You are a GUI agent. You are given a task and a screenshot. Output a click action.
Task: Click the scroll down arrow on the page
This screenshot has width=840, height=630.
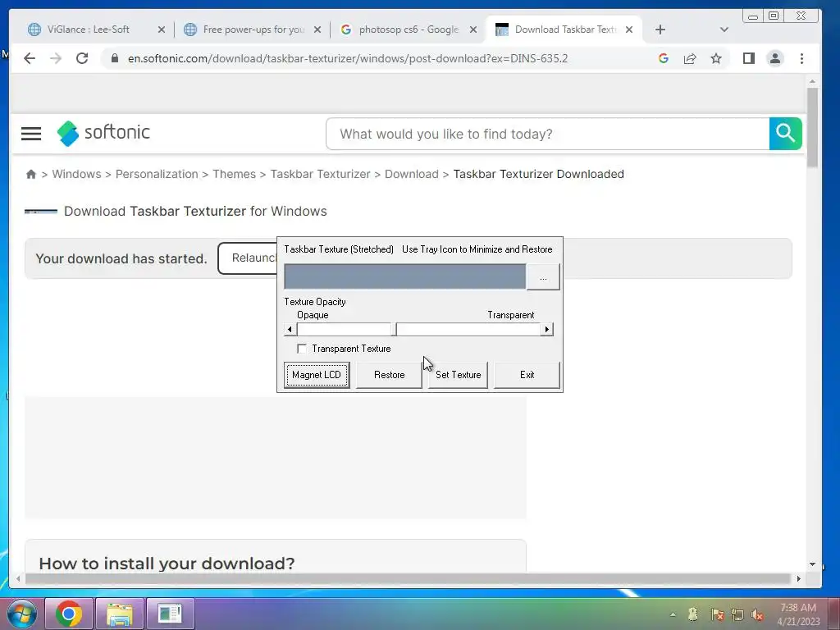[812, 564]
